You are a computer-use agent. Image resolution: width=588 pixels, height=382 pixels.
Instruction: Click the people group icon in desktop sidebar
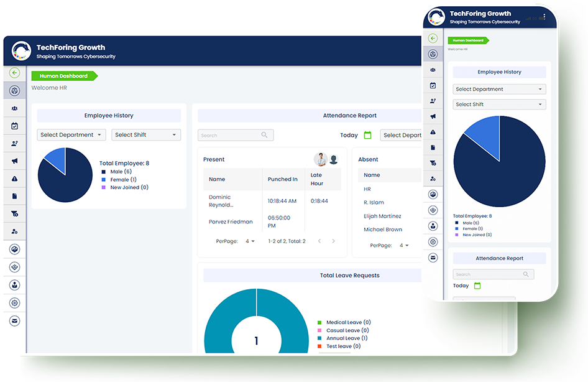click(x=15, y=108)
